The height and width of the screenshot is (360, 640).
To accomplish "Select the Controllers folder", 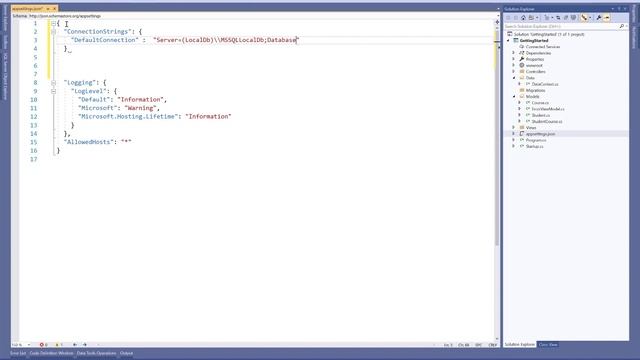I will [x=536, y=71].
